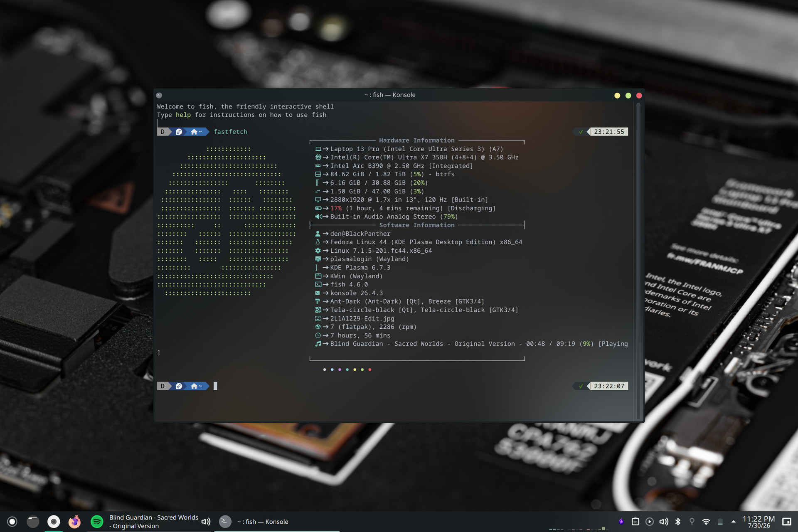Open the system tray volume applet

point(664,522)
